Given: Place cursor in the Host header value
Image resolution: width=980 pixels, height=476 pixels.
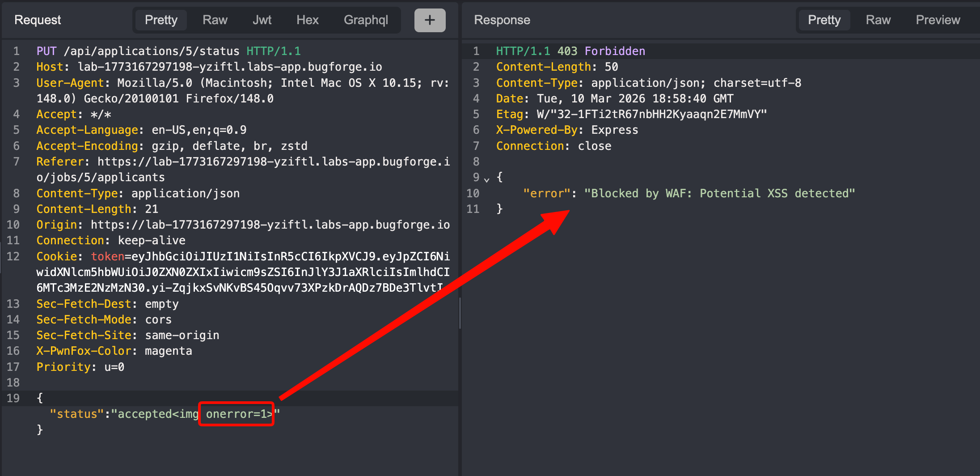Looking at the screenshot, I should [x=229, y=67].
